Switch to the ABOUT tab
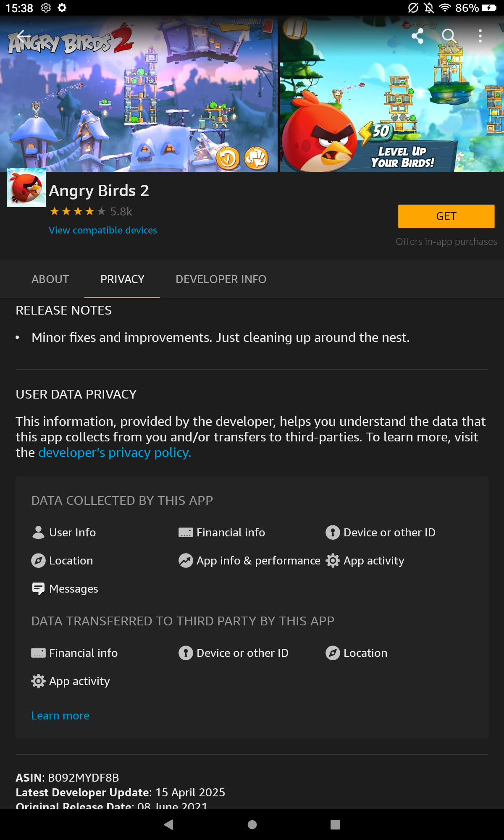The width and height of the screenshot is (504, 840). (50, 279)
